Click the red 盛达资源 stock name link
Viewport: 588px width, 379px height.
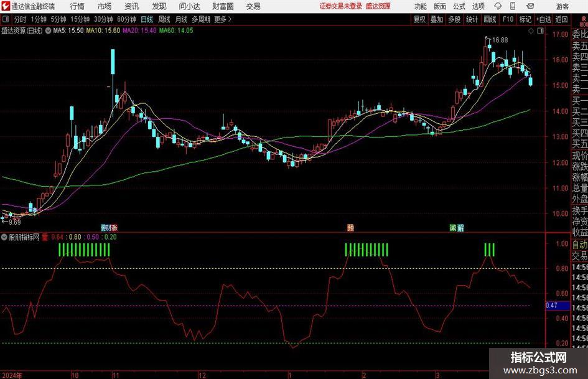click(378, 6)
